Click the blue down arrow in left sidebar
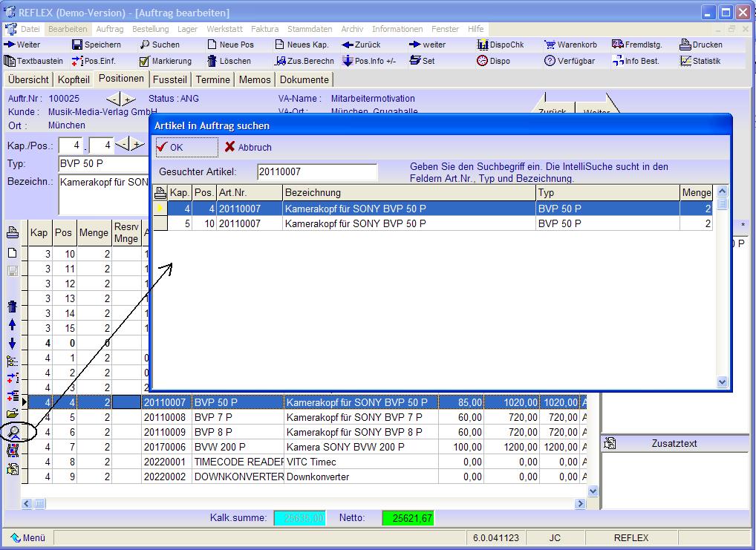This screenshot has width=756, height=550. [x=12, y=343]
